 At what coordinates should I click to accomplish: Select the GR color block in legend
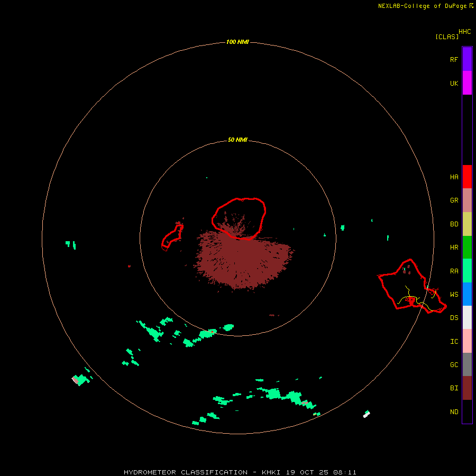[x=467, y=200]
